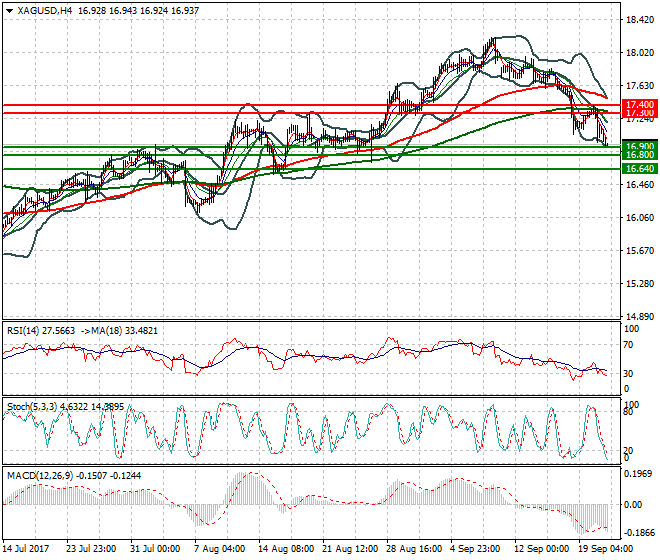
Task: Select the XAGUSD,H4 chart title text
Action: point(45,11)
